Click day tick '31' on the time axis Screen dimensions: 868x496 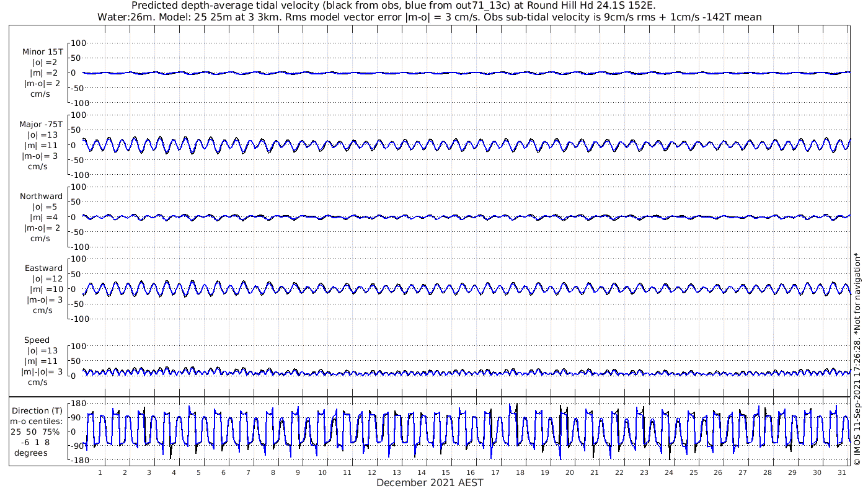click(841, 472)
